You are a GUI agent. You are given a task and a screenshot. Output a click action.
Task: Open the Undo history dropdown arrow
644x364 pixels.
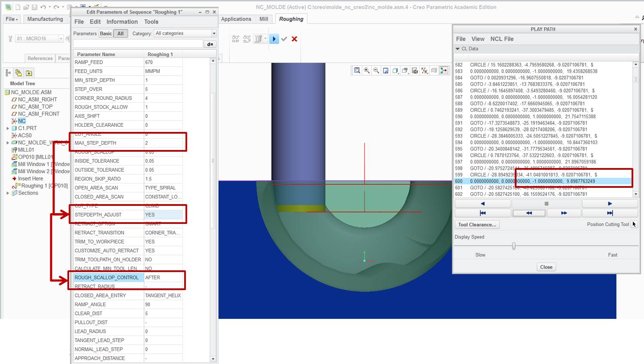coord(49,7)
